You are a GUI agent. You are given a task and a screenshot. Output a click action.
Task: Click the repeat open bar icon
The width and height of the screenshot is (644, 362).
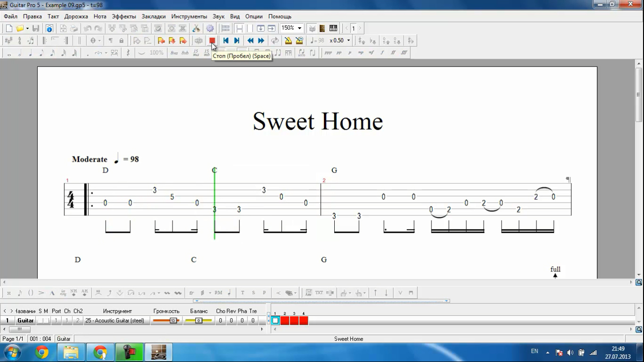pos(44,41)
